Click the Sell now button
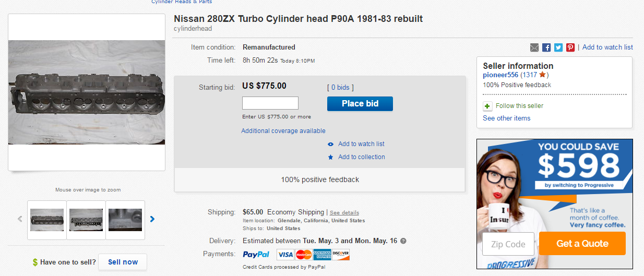644x276 pixels. [x=123, y=262]
